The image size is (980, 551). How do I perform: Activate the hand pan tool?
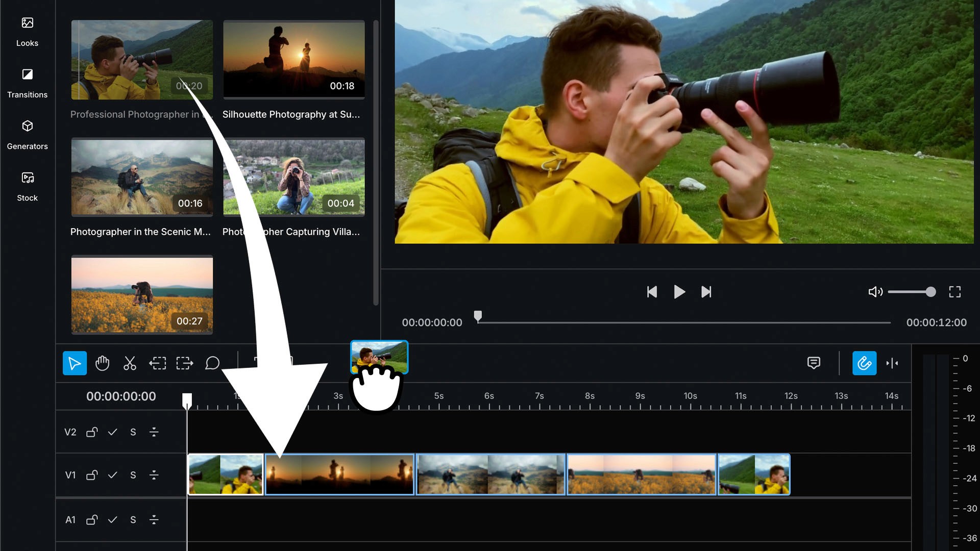[x=102, y=363]
